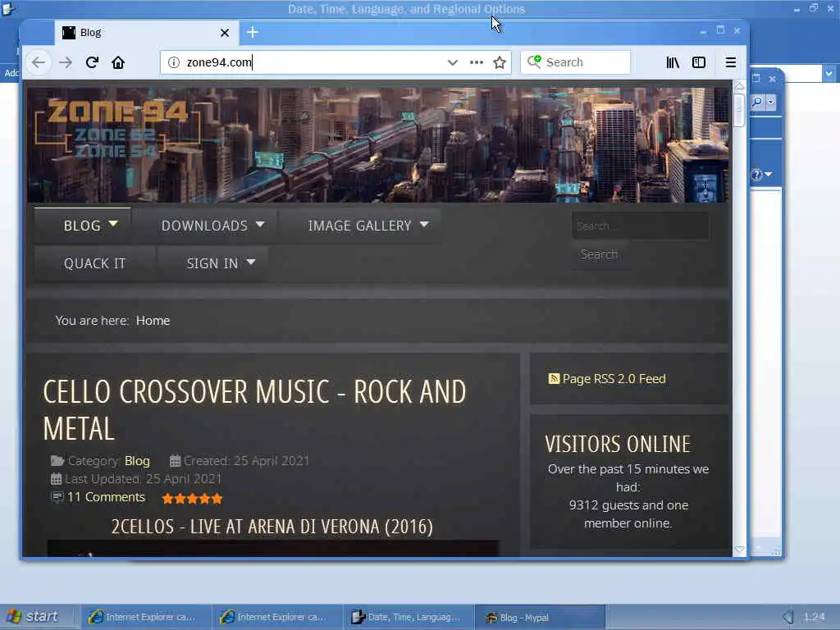Follow the Home breadcrumb link

[153, 321]
